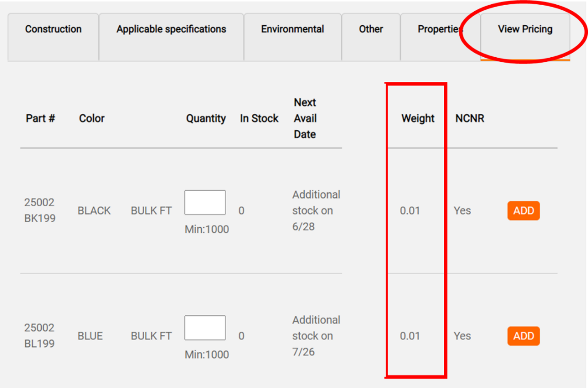Open the Construction tab
588x388 pixels.
(x=53, y=30)
